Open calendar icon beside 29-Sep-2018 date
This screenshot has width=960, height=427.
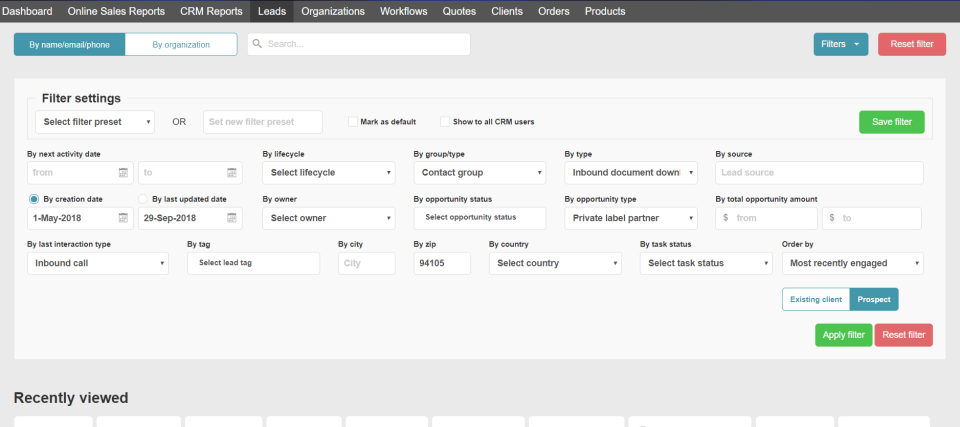point(233,218)
